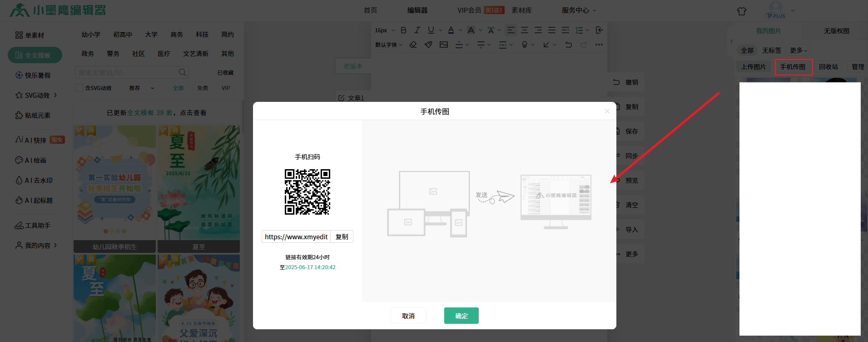This screenshot has height=342, width=868.
Task: Close the 手机传图 dialog with X
Action: 607,111
